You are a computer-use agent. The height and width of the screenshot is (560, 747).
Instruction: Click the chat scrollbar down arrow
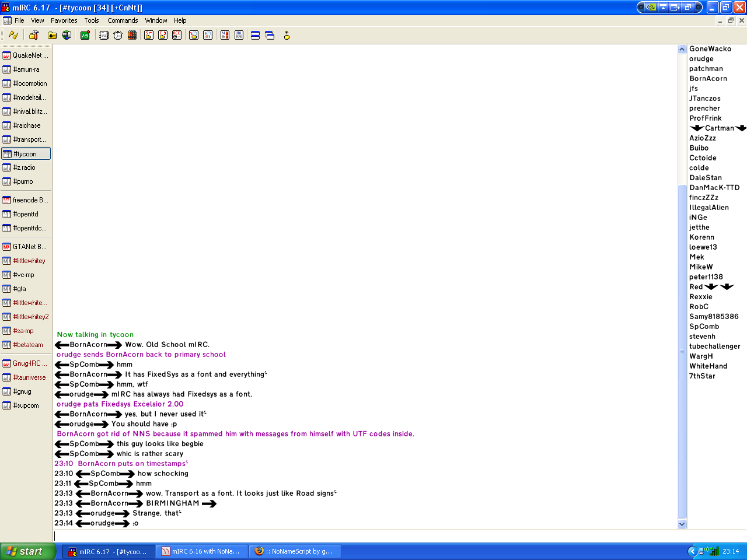pos(682,524)
